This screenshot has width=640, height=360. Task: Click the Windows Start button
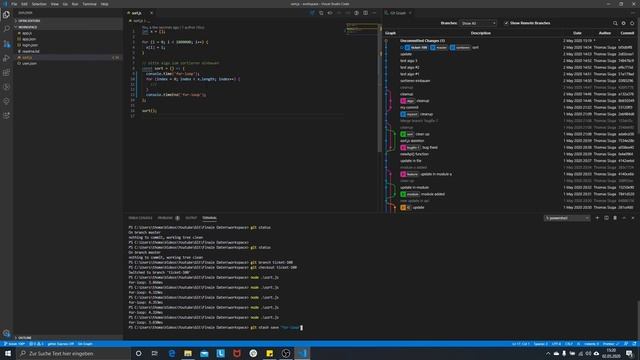(x=8, y=353)
